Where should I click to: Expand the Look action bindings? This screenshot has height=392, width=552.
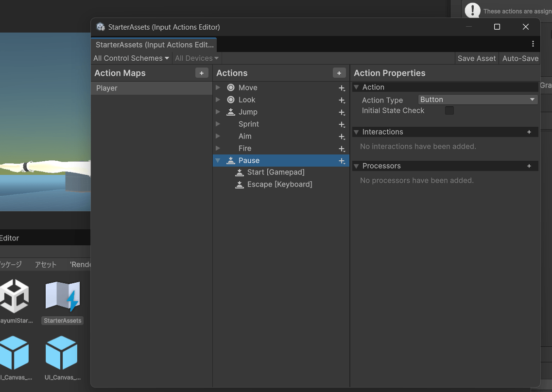point(218,100)
